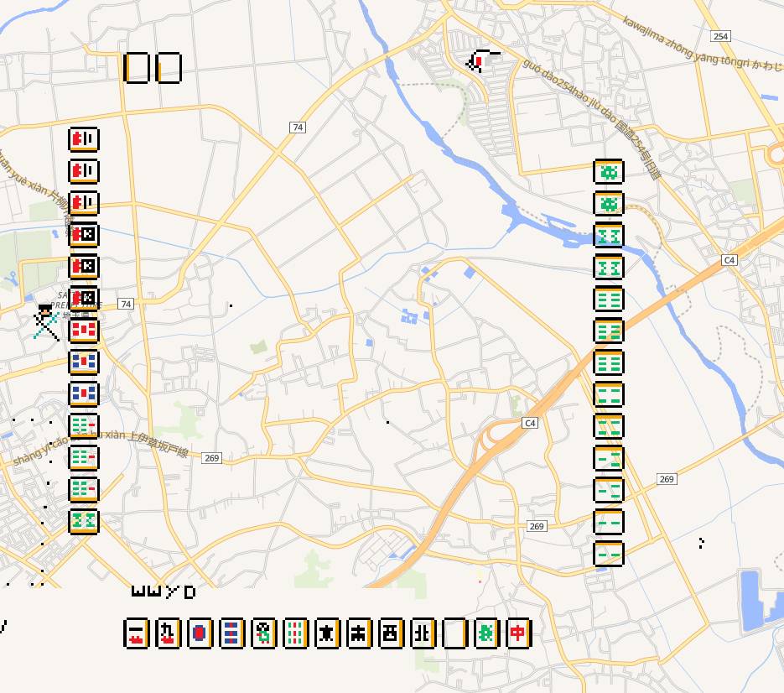Click the green I-shaped bamboo tile in left column
The width and height of the screenshot is (784, 693).
(x=84, y=522)
